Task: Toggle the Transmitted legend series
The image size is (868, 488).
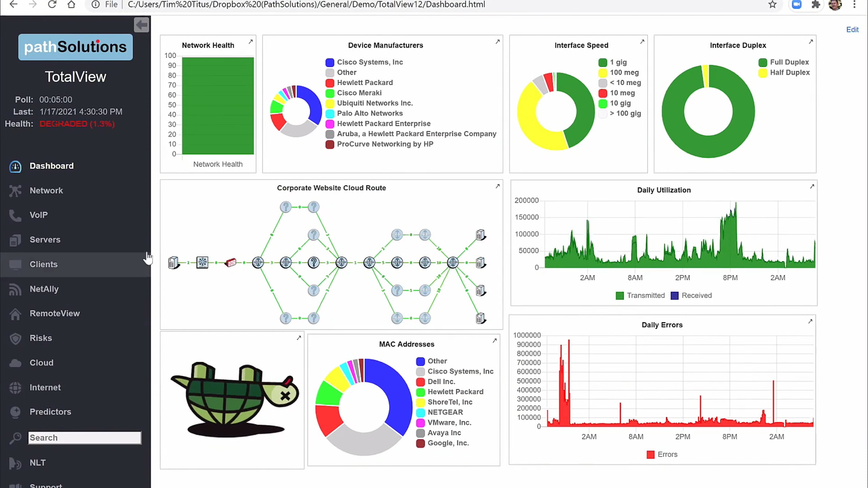Action: 640,296
